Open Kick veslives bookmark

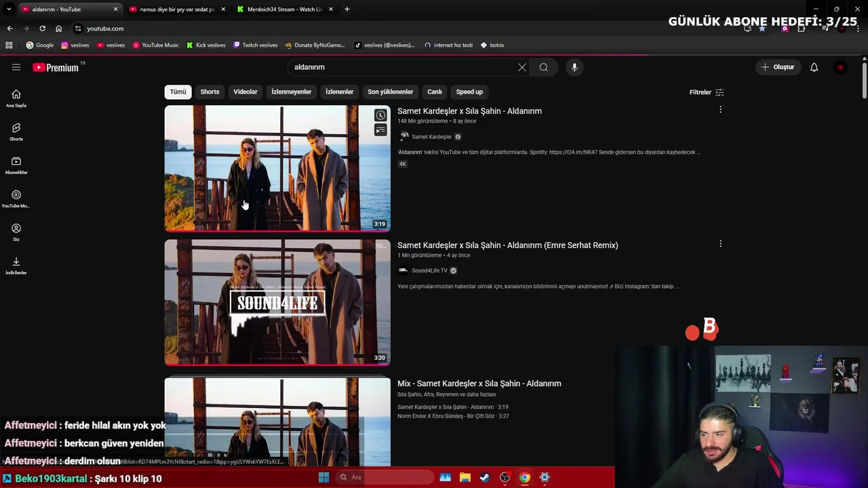click(x=206, y=45)
